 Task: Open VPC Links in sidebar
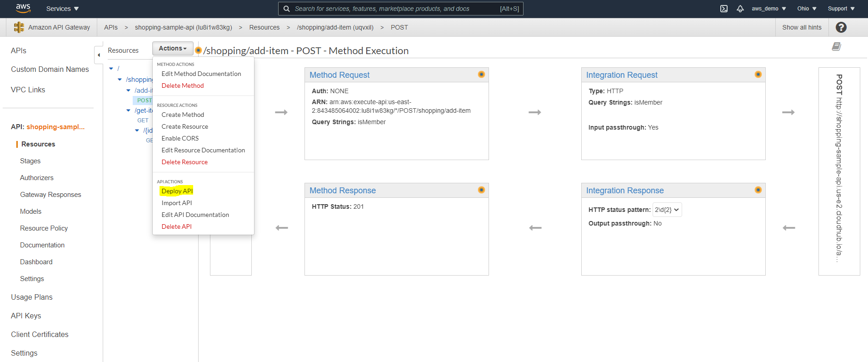click(28, 90)
